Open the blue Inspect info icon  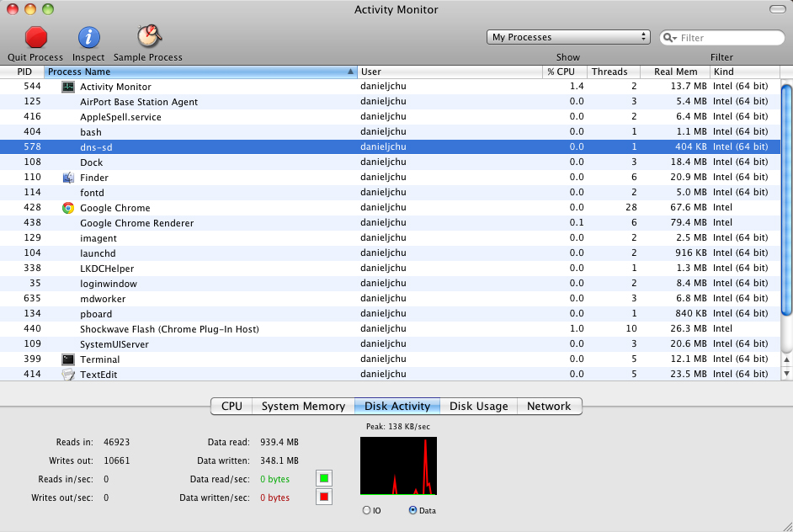(88, 37)
